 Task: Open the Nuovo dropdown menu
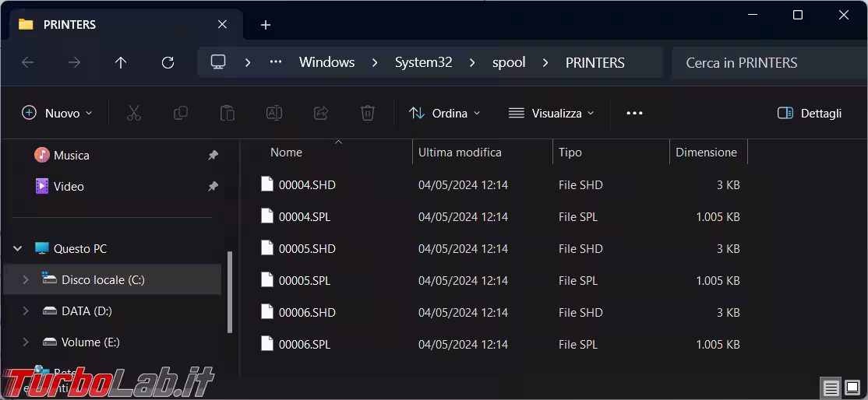[57, 114]
